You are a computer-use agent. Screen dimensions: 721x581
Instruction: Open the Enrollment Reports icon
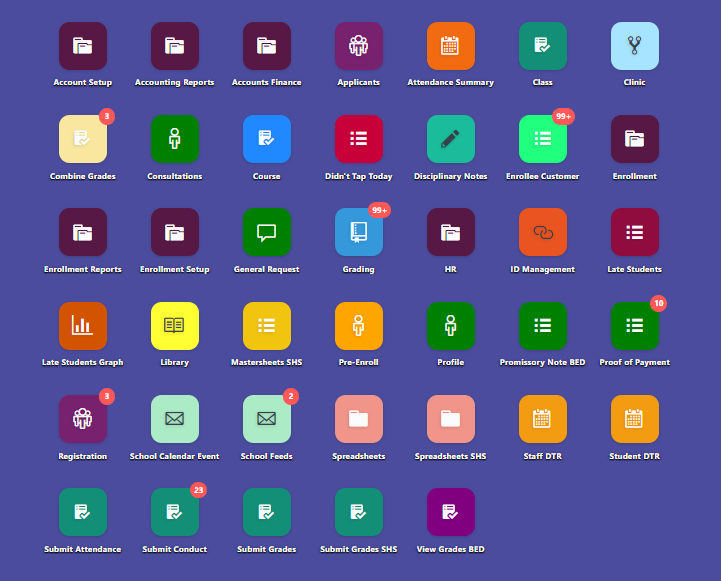tap(83, 232)
